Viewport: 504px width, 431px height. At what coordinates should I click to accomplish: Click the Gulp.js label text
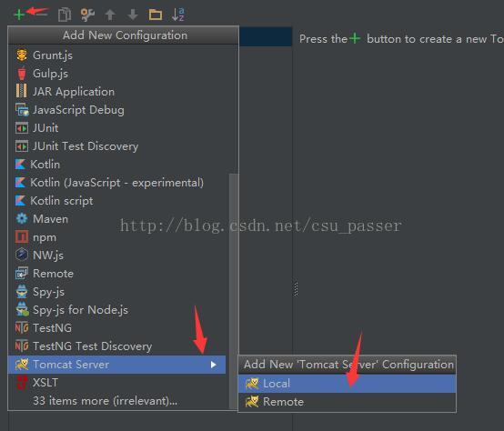pos(50,74)
